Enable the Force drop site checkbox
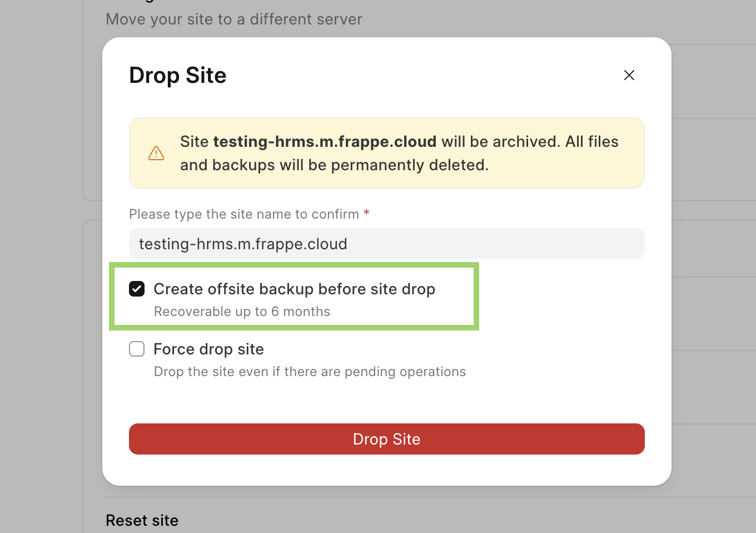This screenshot has height=533, width=756. coord(137,349)
